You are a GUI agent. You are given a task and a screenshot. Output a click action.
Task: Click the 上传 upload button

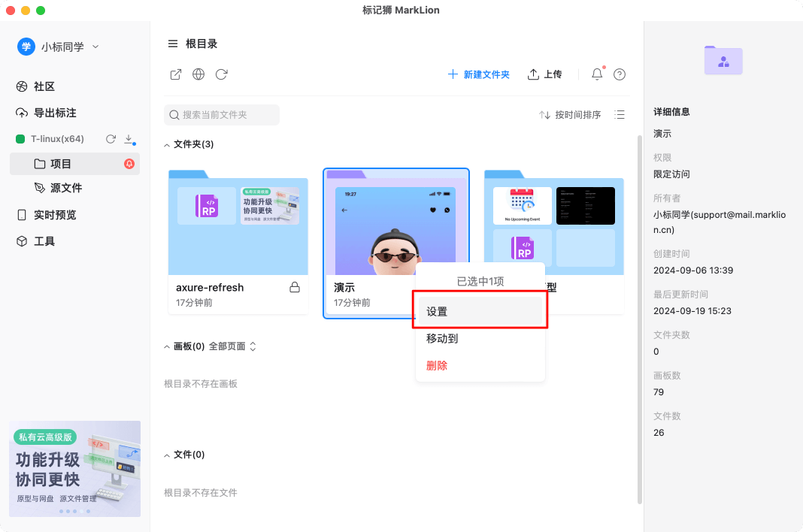[545, 74]
